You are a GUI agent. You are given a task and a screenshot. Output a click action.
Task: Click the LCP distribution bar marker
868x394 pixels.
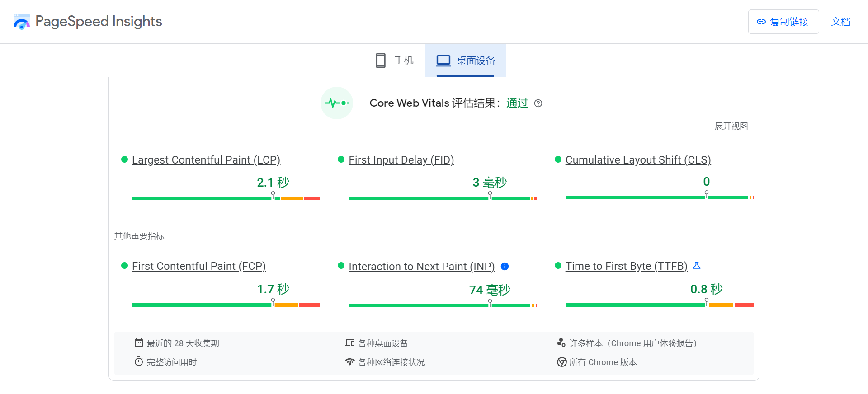point(273,195)
